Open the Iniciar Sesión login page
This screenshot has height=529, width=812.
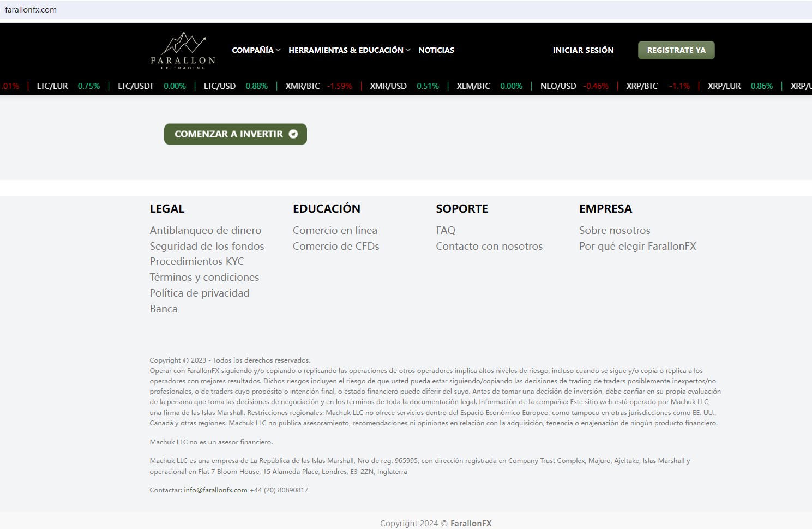(583, 50)
